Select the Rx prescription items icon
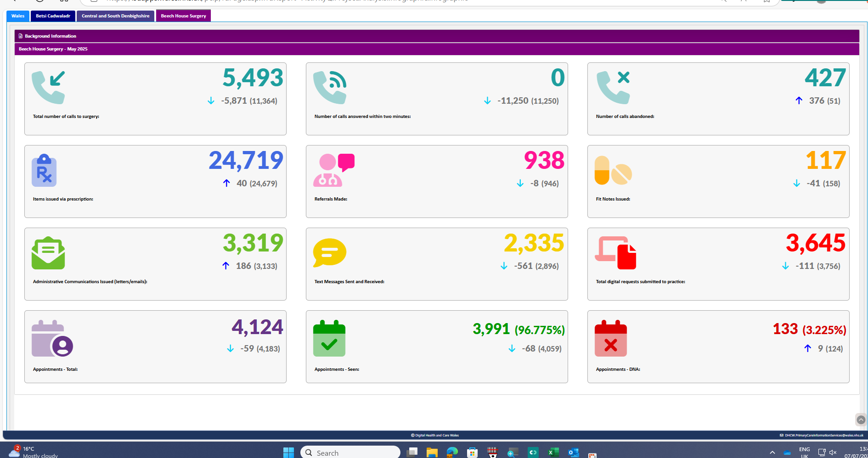868x458 pixels. pyautogui.click(x=44, y=170)
